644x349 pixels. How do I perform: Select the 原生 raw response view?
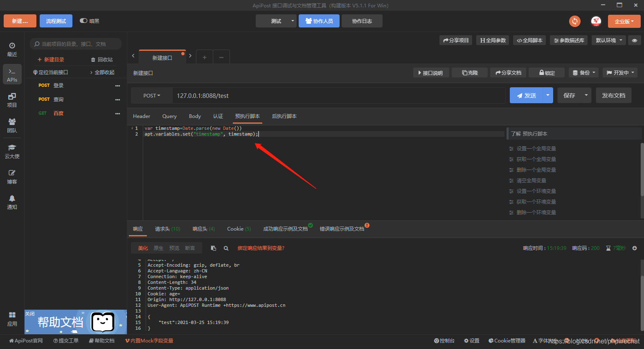pos(158,248)
